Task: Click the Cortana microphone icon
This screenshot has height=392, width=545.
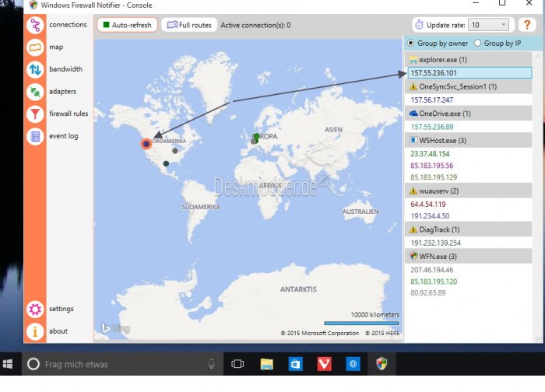Action: click(211, 364)
